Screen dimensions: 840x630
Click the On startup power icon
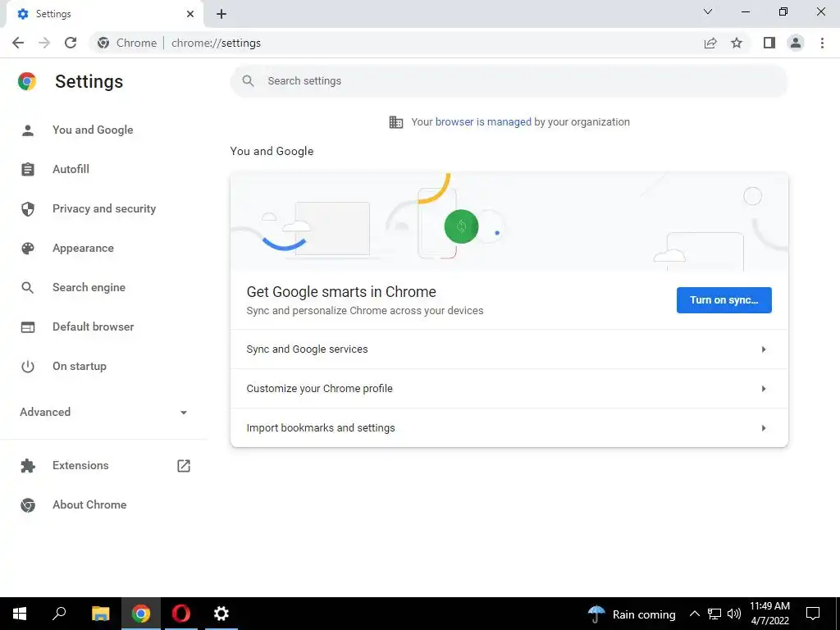point(28,367)
